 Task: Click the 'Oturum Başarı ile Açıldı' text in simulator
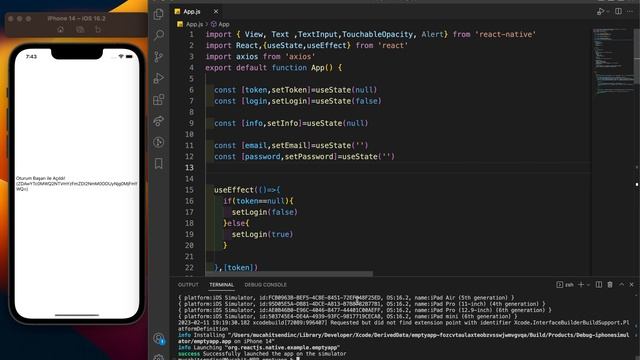coord(40,178)
